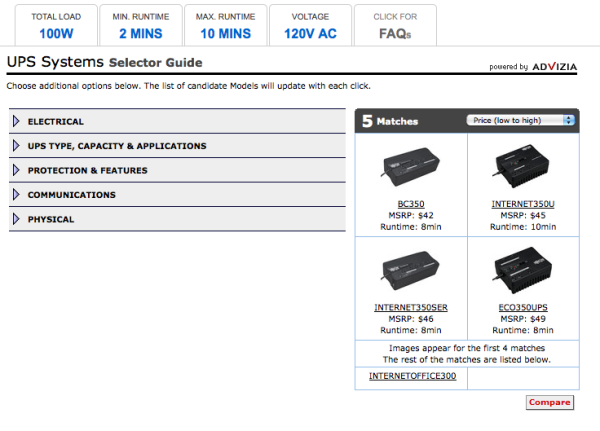This screenshot has width=600, height=431.
Task: Select the Min. Runtime 2 MINS tab
Action: point(142,26)
